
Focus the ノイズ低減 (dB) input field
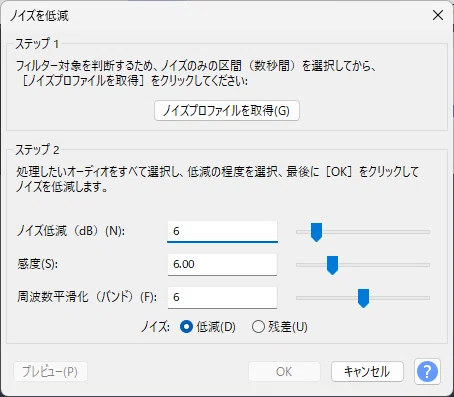coord(222,231)
